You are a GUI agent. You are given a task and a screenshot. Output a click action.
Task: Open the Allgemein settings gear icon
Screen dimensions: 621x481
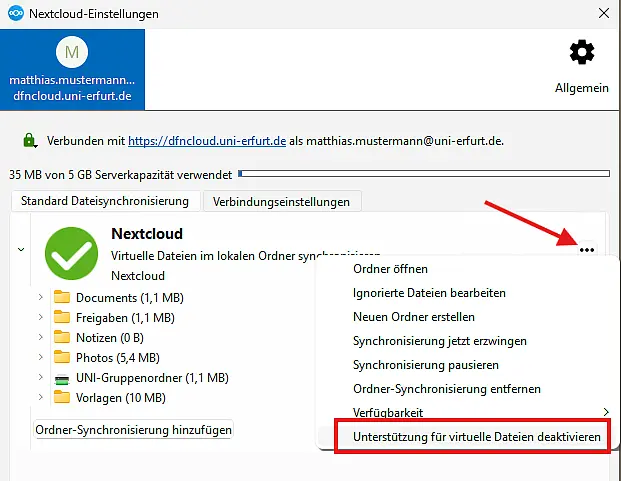[581, 53]
